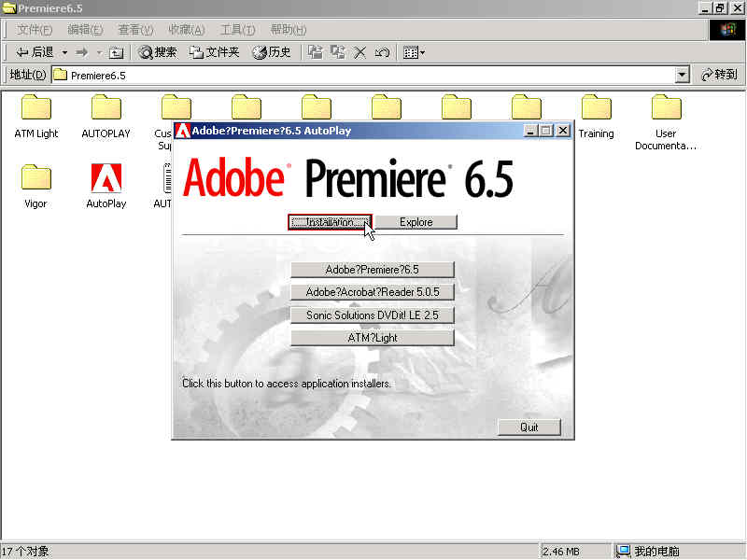Click the ATM Light install button
The image size is (747, 560).
tap(372, 338)
